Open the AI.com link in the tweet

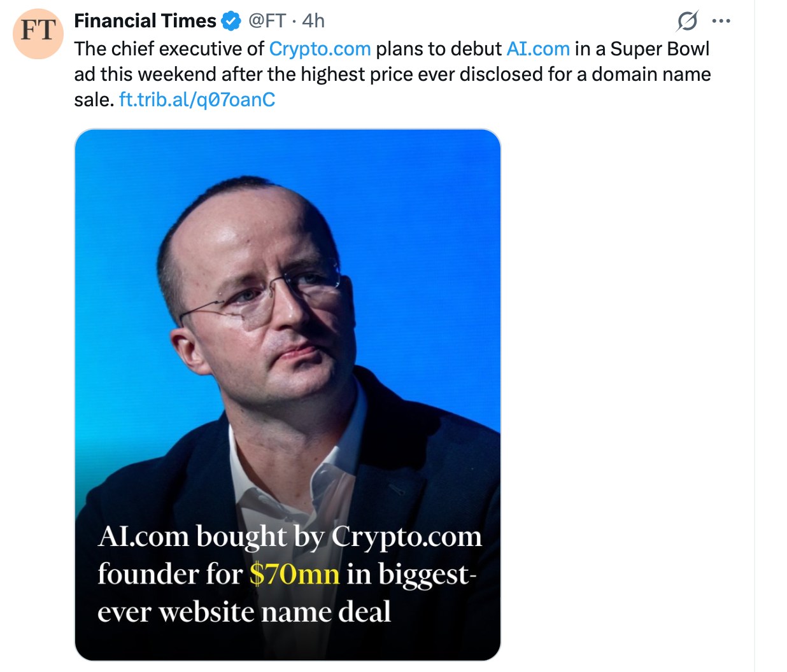[537, 48]
